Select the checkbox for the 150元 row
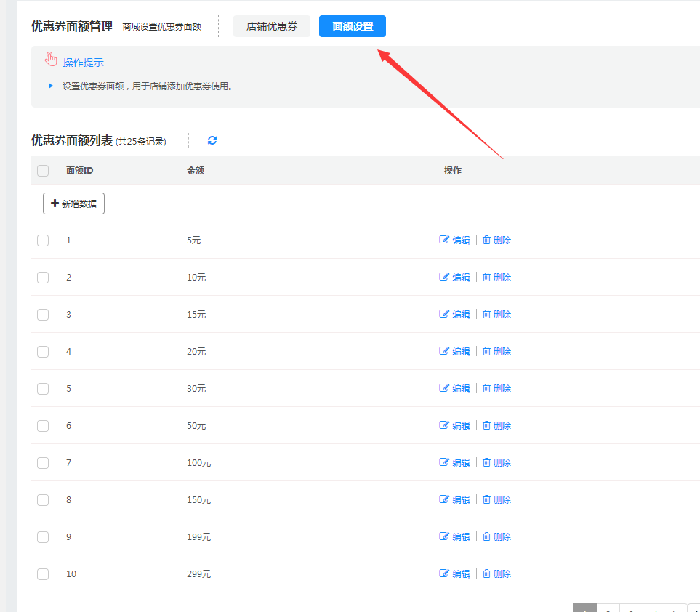This screenshot has height=612, width=700. (43, 499)
